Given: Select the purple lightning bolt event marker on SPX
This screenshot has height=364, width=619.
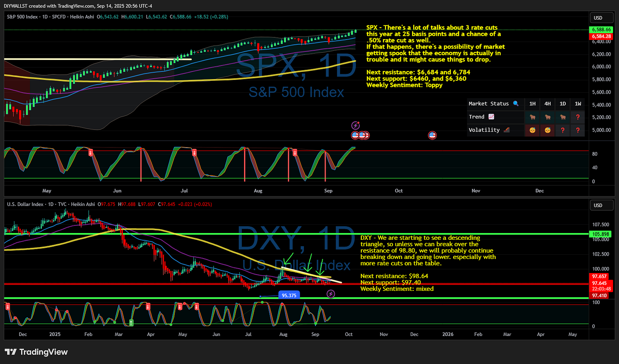Looking at the screenshot, I should [x=355, y=125].
